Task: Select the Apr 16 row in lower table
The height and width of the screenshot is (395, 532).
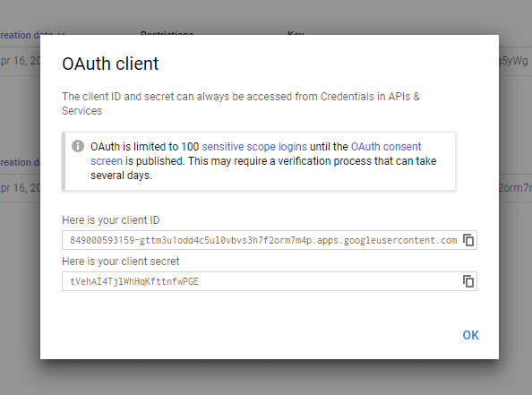Action: [x=20, y=188]
